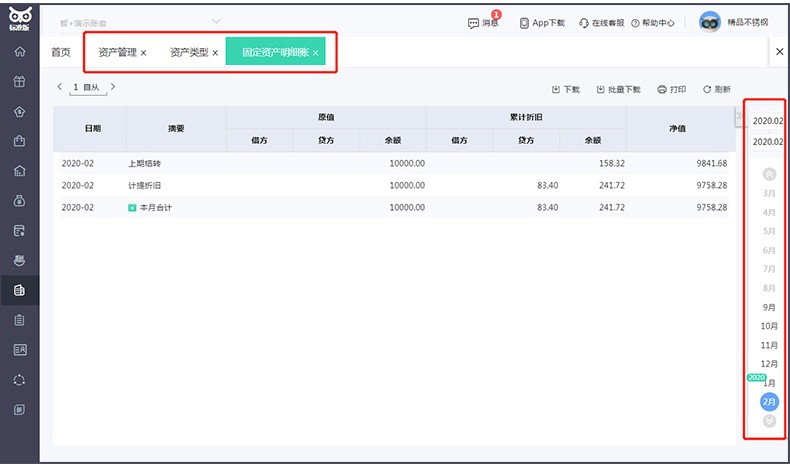
Task: Print the ledger with 打印
Action: [672, 89]
